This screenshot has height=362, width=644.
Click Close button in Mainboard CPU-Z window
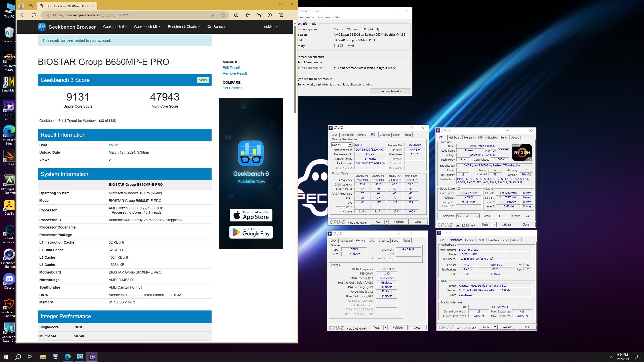(x=527, y=327)
